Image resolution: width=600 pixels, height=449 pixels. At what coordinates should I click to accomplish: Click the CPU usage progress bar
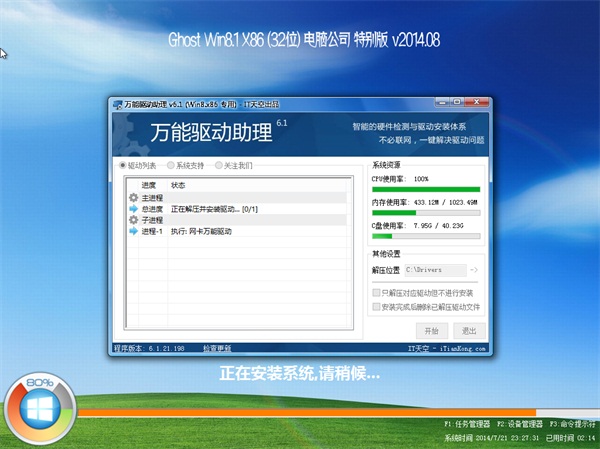pyautogui.click(x=425, y=189)
